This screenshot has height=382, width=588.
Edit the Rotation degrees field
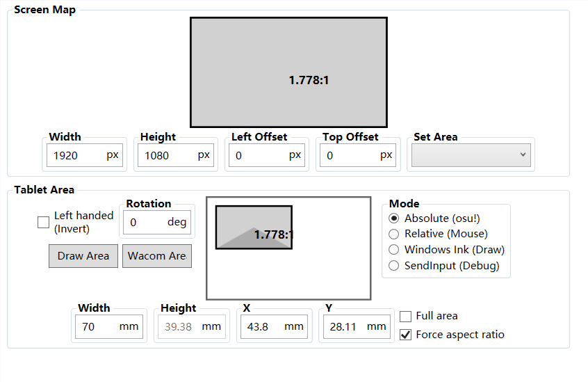click(x=157, y=222)
